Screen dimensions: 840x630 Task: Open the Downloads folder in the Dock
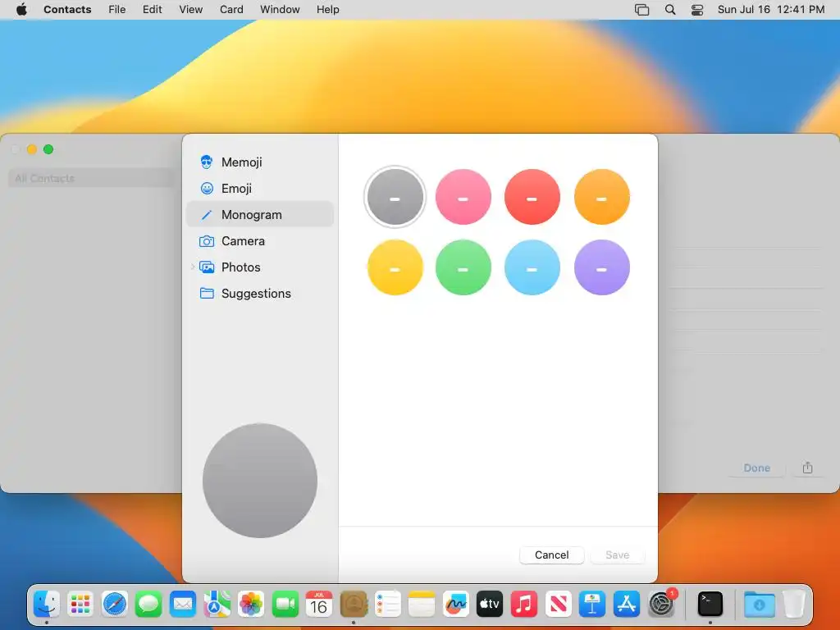(759, 605)
